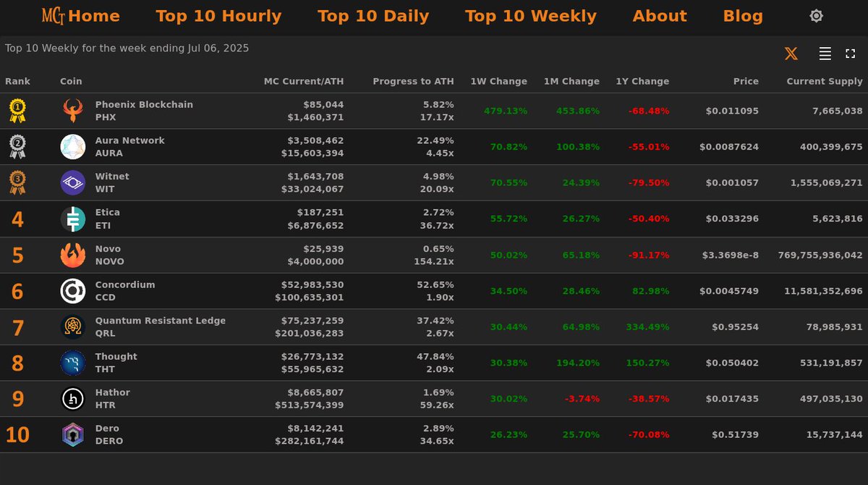The image size is (868, 485).
Task: Click the Etica coin logo
Action: click(x=73, y=219)
